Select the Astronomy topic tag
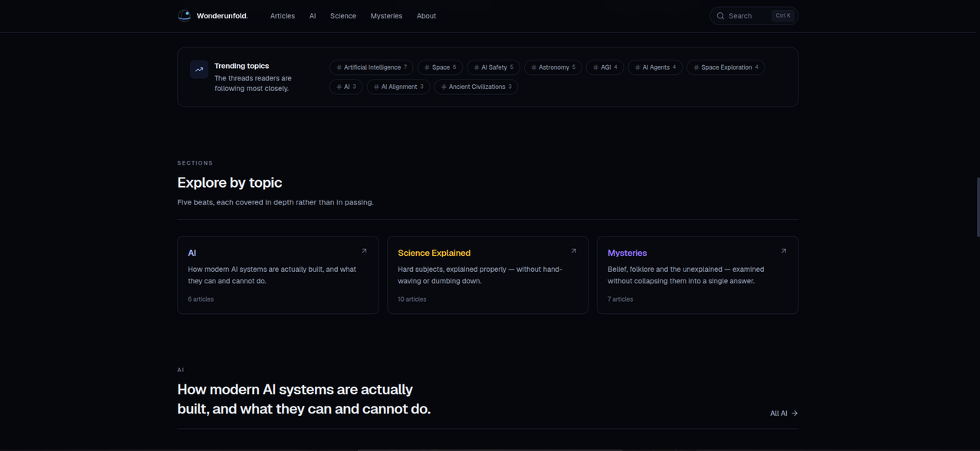 pos(553,67)
